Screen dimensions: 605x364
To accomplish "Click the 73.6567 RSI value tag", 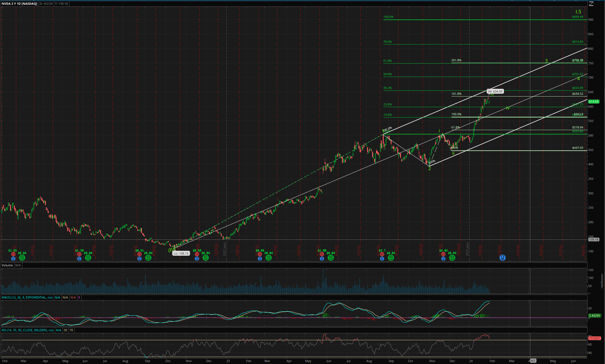I will click(x=594, y=338).
